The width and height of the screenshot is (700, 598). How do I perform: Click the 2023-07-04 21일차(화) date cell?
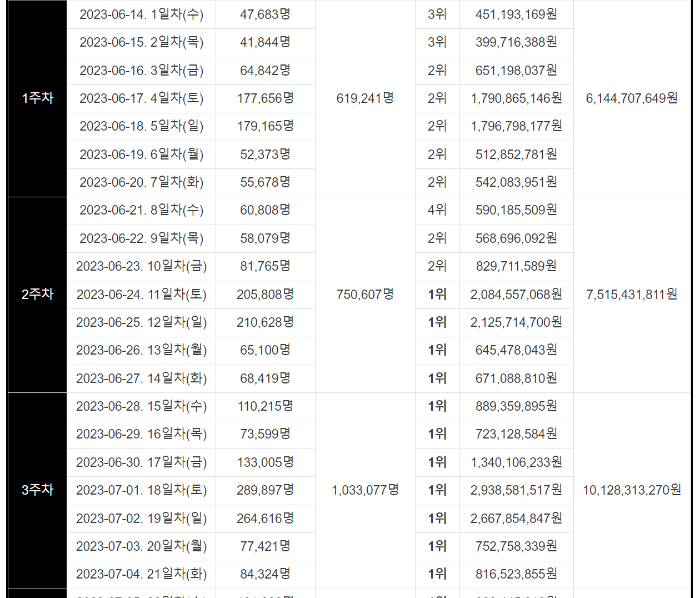pos(141,574)
